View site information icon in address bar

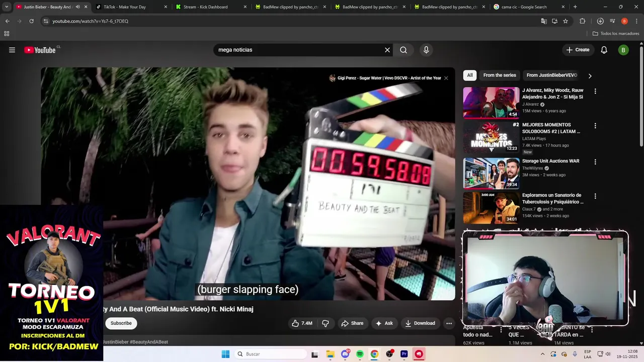coord(46,21)
